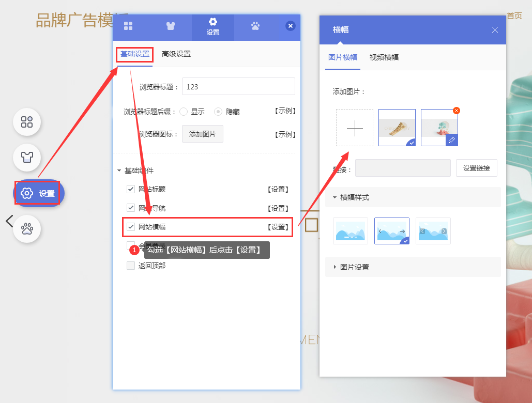Enable the 返回顶部 checkbox
The image size is (532, 403).
(131, 266)
